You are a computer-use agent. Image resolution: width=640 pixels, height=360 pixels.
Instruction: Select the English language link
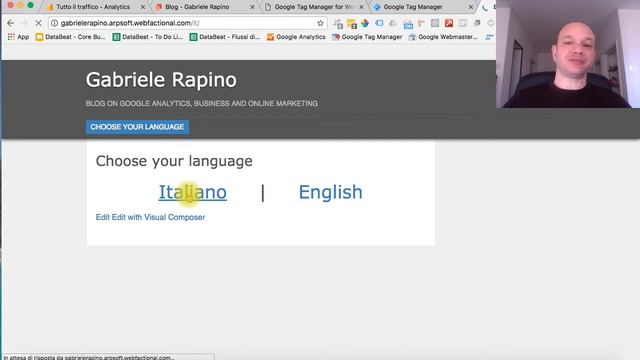(331, 192)
